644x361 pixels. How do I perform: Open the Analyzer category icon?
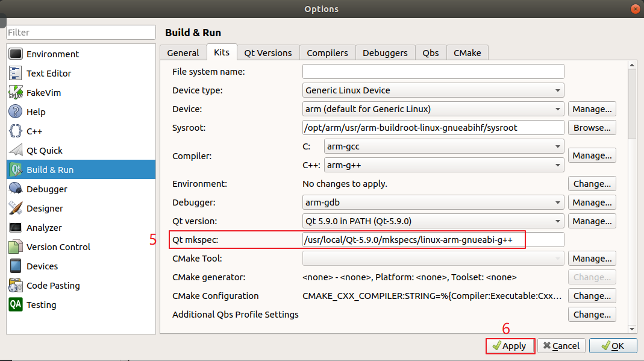point(16,228)
